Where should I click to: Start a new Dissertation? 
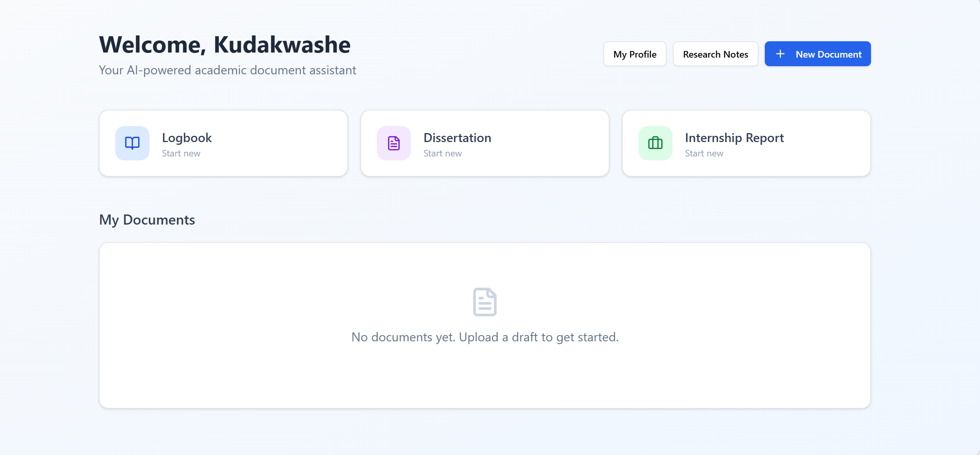click(x=485, y=143)
